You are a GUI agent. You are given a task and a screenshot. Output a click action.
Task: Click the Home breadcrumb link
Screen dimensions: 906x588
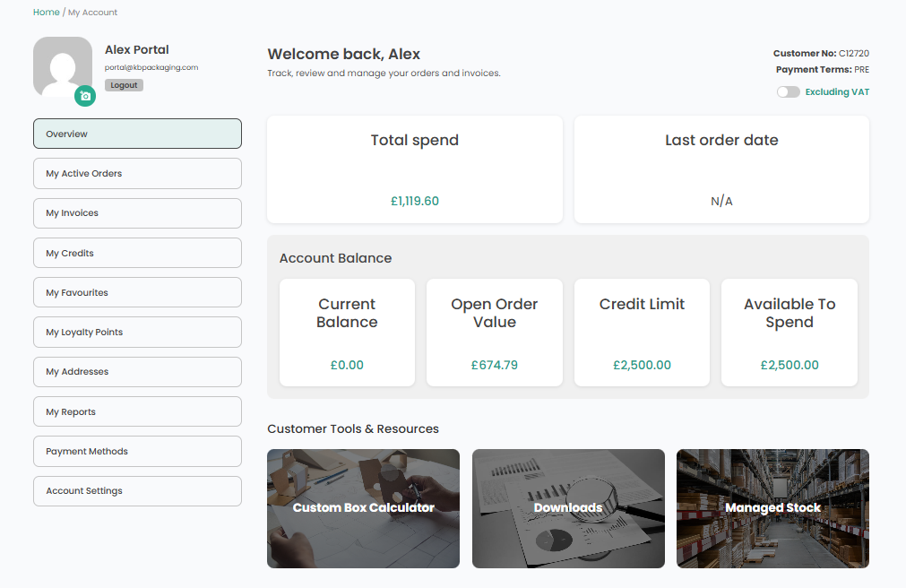(46, 13)
